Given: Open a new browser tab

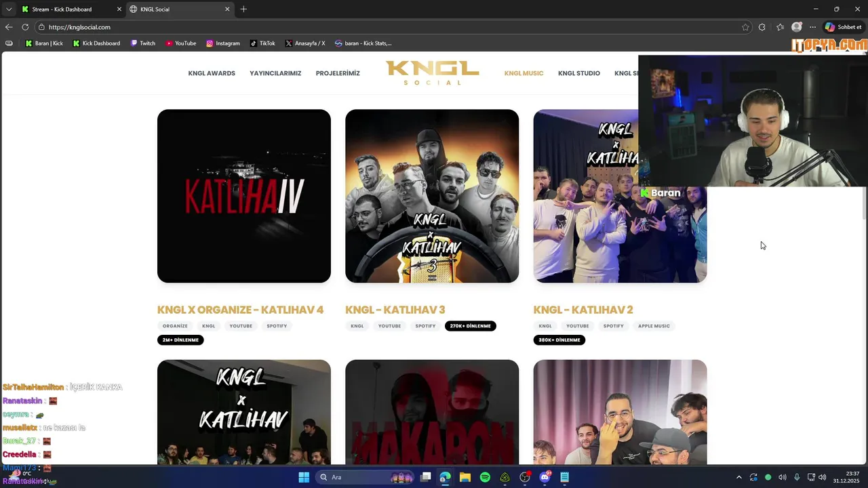Looking at the screenshot, I should point(243,9).
